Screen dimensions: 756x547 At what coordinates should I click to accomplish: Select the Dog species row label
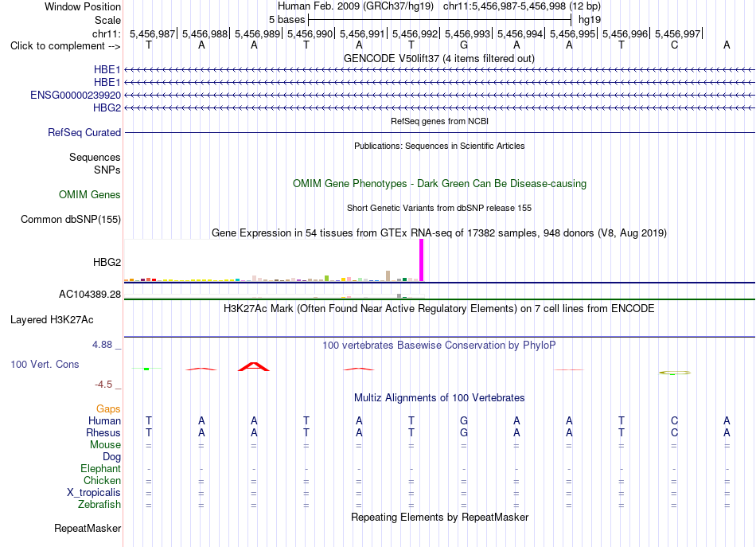click(x=112, y=456)
